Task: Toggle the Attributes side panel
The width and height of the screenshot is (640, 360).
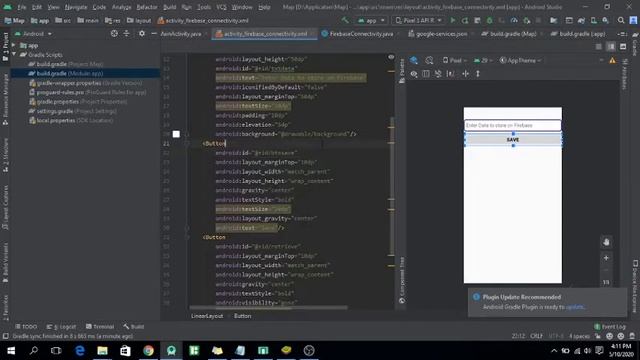Action: [x=624, y=74]
